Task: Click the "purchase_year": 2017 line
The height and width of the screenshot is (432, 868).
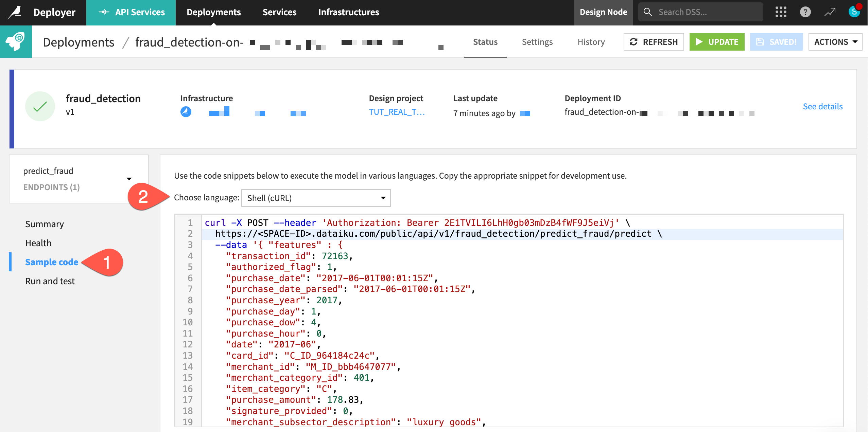Action: coord(284,300)
